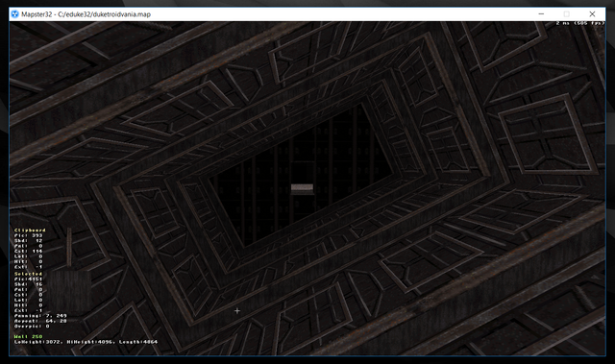Click the bright platform at shaft center
Screen dimensions: 615x364
coord(302,187)
